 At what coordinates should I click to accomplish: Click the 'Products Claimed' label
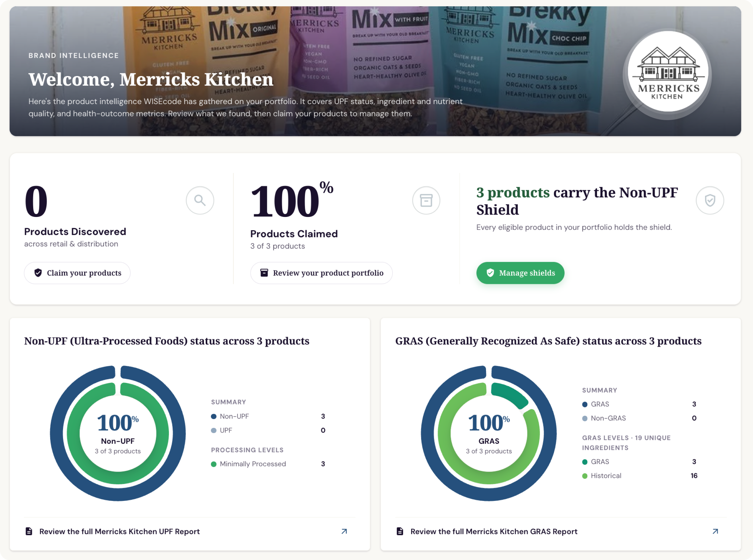(294, 234)
